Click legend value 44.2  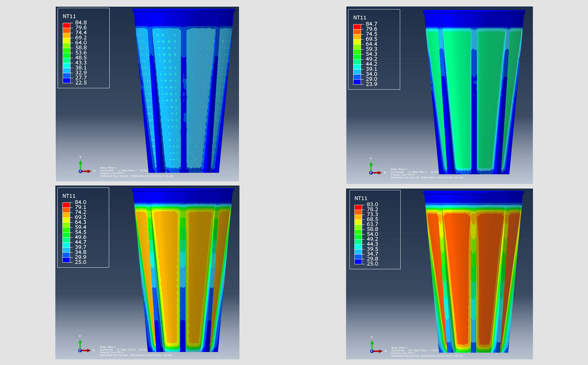372,64
